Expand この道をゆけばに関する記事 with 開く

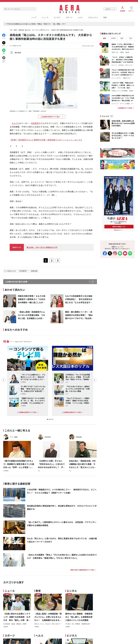92,282
